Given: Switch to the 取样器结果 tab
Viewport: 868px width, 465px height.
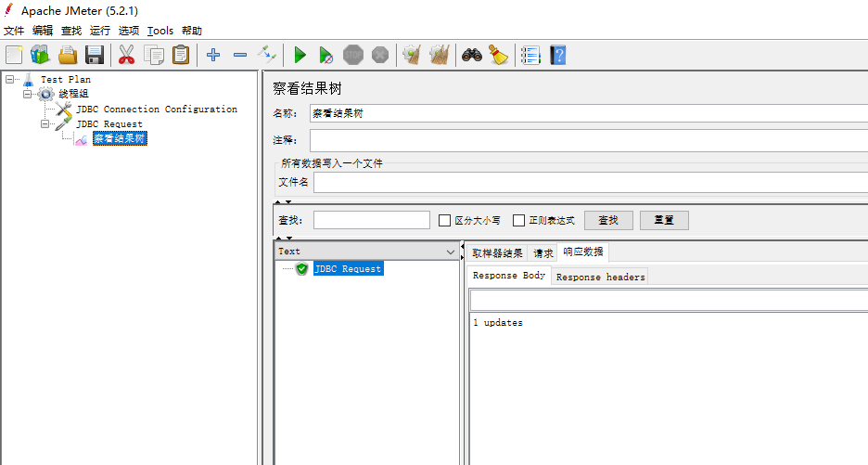Looking at the screenshot, I should 497,253.
